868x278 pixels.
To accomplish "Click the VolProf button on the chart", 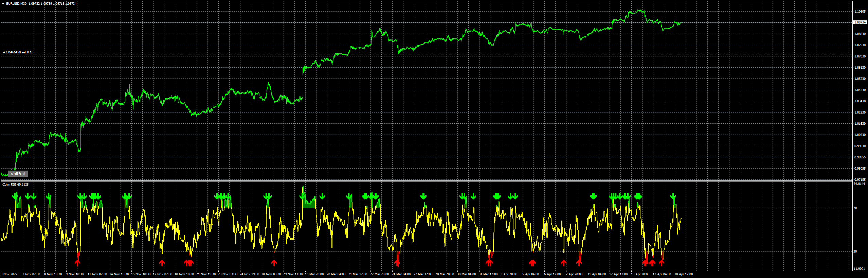I will pos(18,174).
